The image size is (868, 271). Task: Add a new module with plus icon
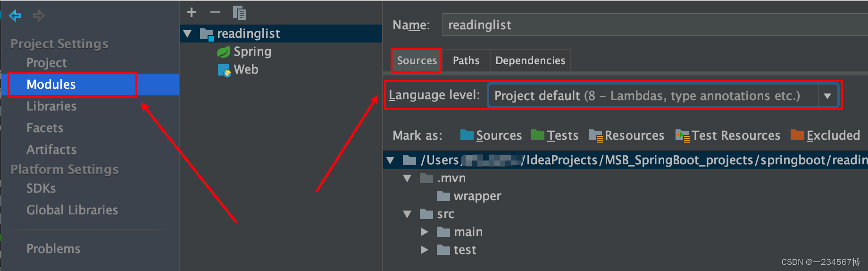192,13
